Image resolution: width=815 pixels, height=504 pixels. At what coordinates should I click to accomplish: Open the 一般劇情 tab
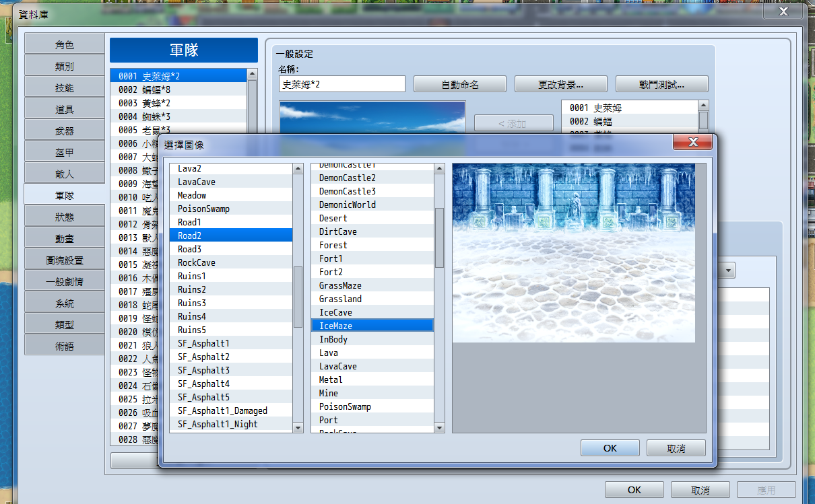(x=65, y=281)
